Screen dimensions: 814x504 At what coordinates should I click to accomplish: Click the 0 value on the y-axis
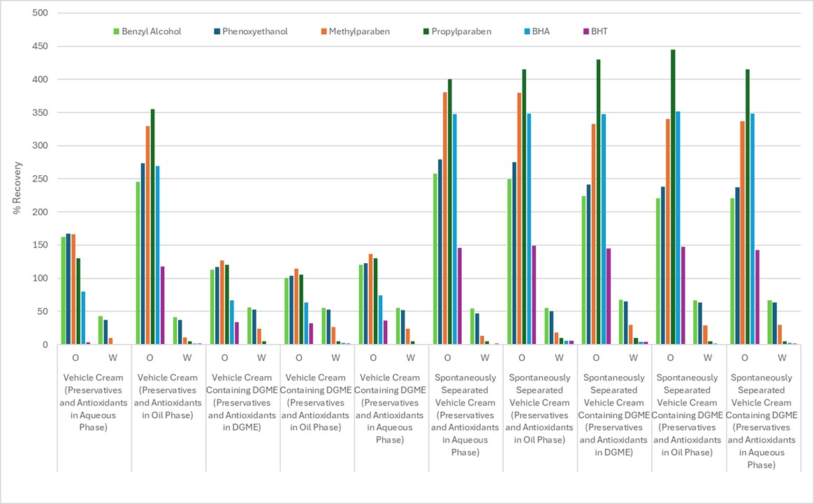[45, 344]
